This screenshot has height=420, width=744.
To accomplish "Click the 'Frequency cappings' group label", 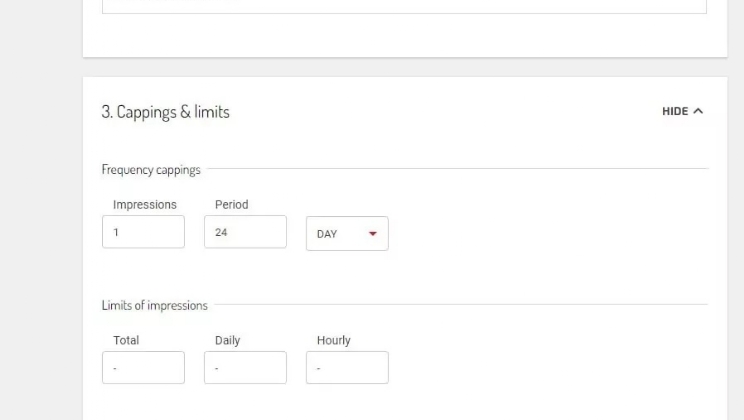I will pyautogui.click(x=151, y=170).
